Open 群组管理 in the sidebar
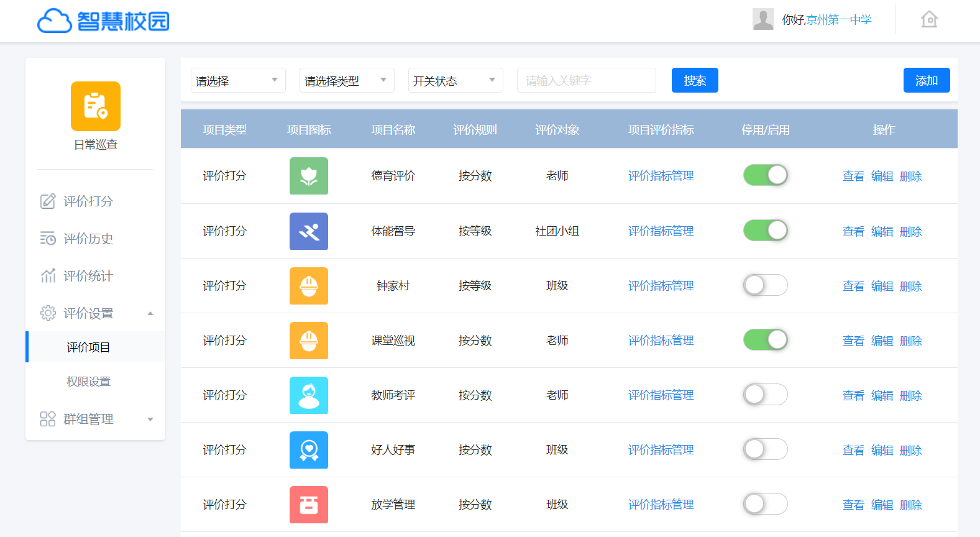Screen dimensions: 980x537 coord(88,419)
